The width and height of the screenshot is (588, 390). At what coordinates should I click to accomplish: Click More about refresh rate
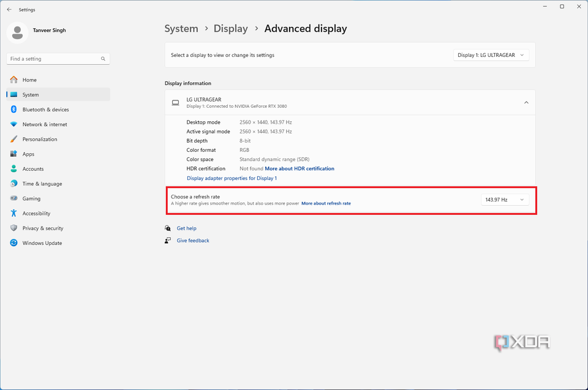[326, 203]
